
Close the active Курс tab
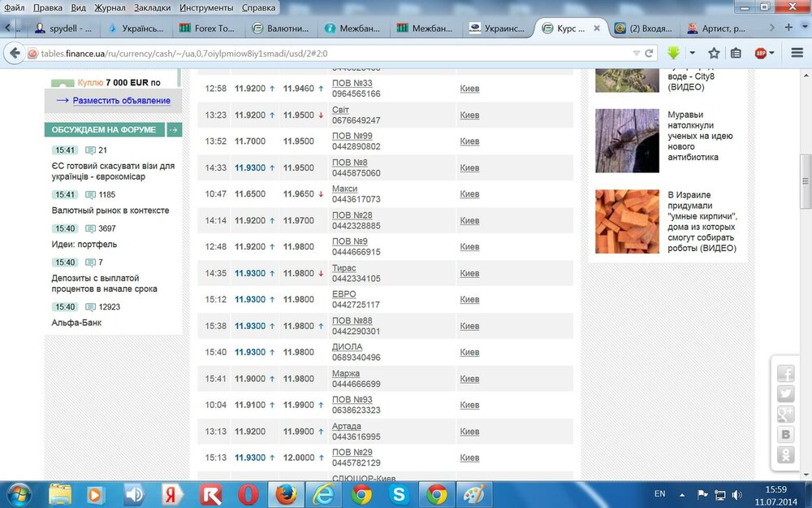point(597,28)
